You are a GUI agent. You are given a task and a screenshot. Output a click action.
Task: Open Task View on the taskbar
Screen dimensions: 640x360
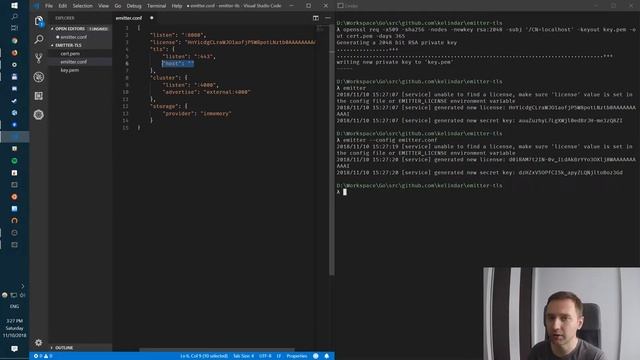pyautogui.click(x=14, y=28)
